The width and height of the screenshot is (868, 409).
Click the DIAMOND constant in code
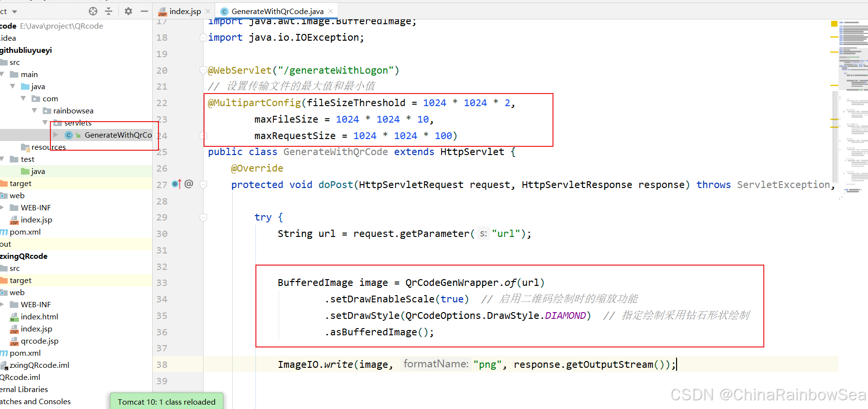(x=566, y=315)
